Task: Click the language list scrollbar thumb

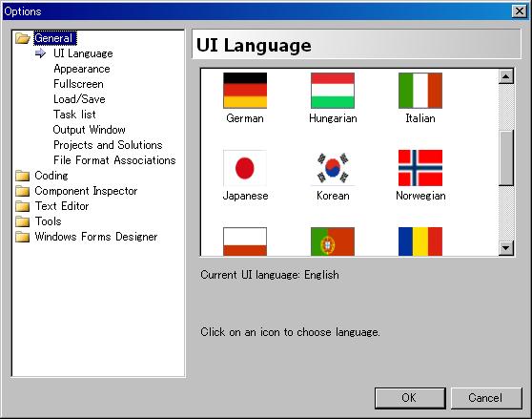Action: point(506,157)
